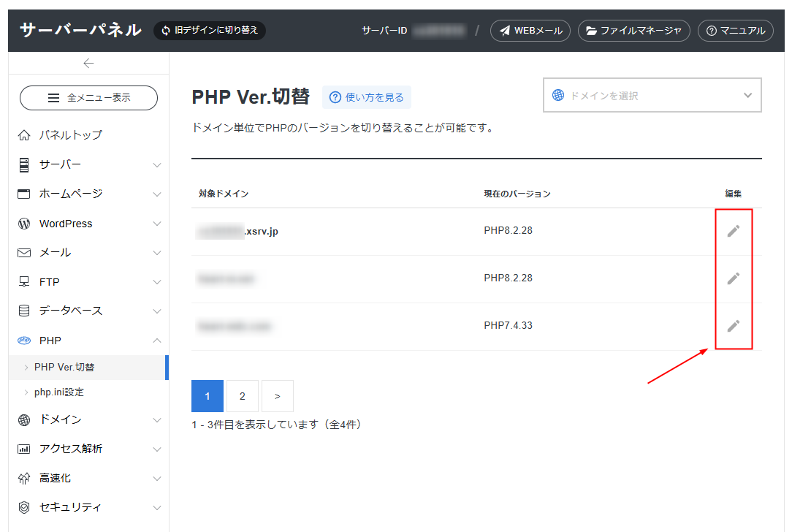Open the 使い方を見る help link
The image size is (792, 532).
click(x=367, y=97)
